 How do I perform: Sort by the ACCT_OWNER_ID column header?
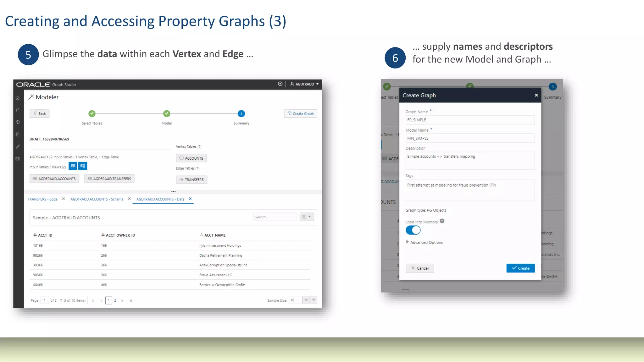(118, 235)
